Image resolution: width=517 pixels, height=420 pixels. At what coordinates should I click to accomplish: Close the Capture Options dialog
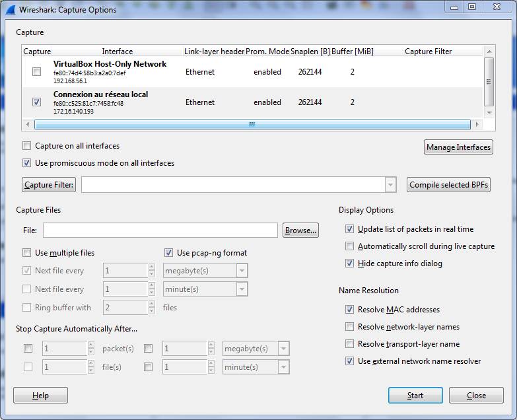coord(476,396)
